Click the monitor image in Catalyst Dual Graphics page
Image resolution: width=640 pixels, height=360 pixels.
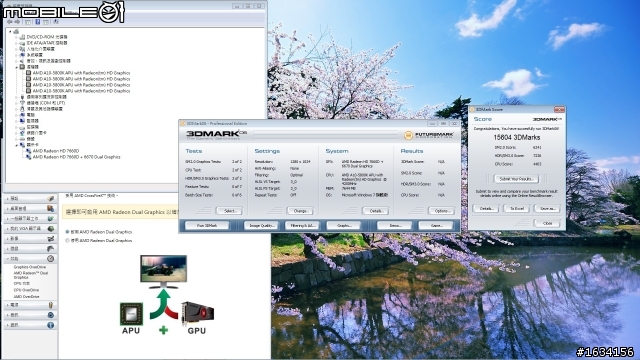163,271
